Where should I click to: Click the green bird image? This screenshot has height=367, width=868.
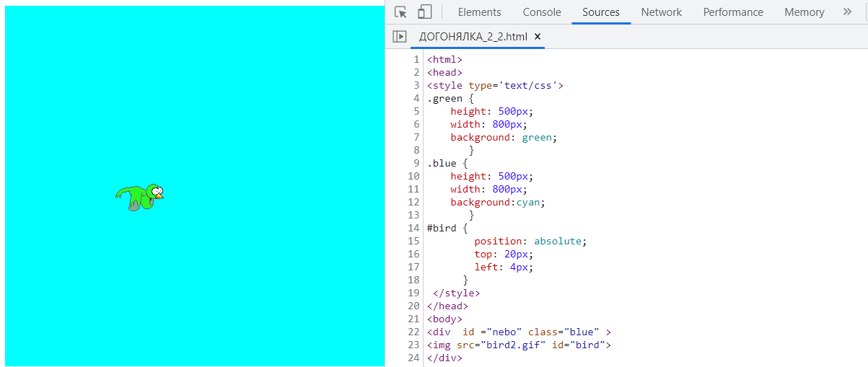coord(140,197)
